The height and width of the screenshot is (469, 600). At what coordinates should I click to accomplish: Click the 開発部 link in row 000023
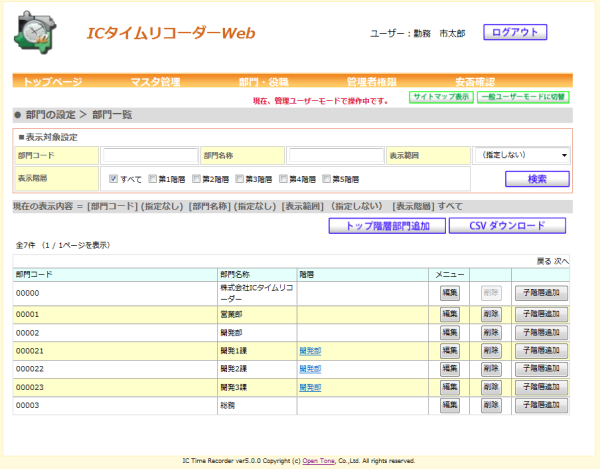coord(310,388)
